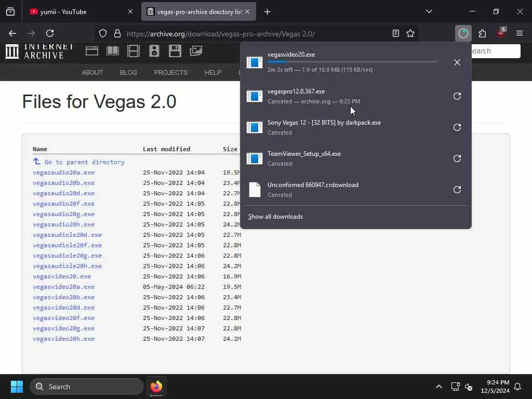The width and height of the screenshot is (532, 399).
Task: Open the HELP menu item
Action: click(x=212, y=73)
